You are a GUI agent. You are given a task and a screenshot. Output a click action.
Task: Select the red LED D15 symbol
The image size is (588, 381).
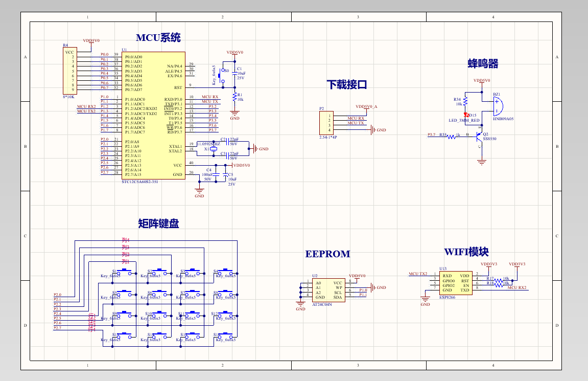[466, 115]
